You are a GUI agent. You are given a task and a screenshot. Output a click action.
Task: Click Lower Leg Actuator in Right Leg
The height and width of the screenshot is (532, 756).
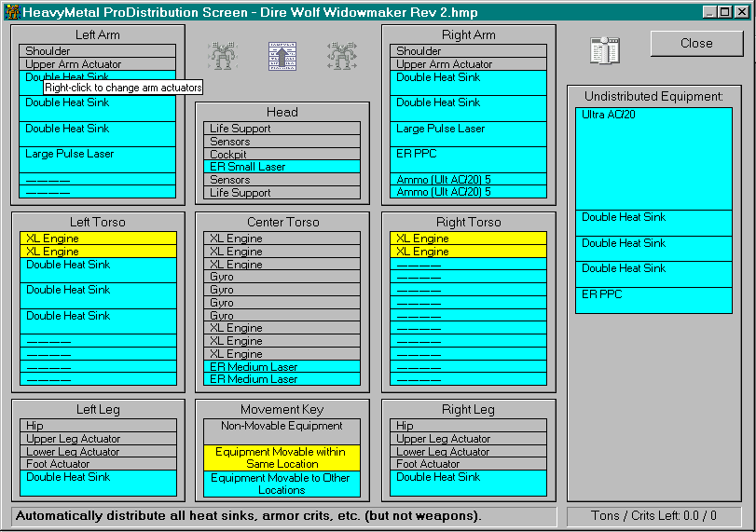(468, 452)
